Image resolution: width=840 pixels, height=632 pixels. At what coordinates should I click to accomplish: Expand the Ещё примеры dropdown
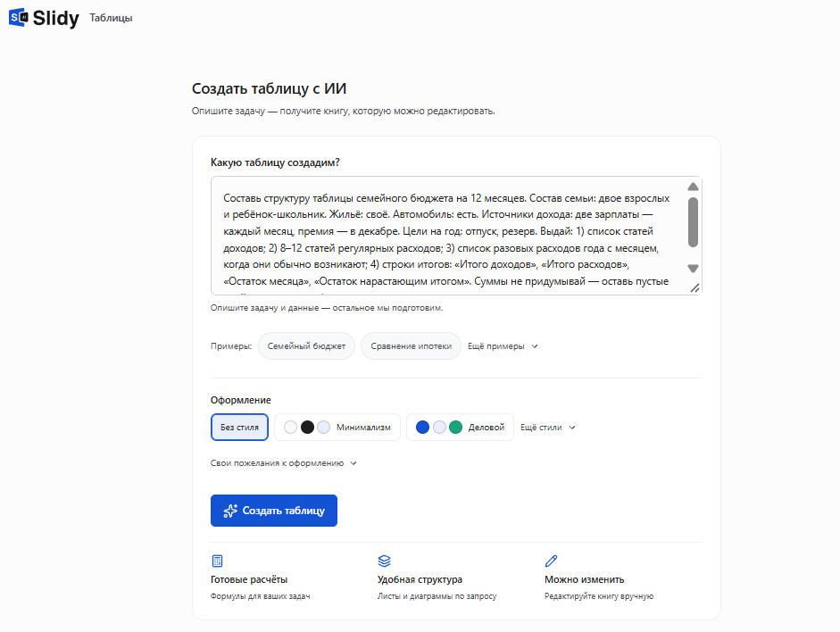[x=503, y=346]
